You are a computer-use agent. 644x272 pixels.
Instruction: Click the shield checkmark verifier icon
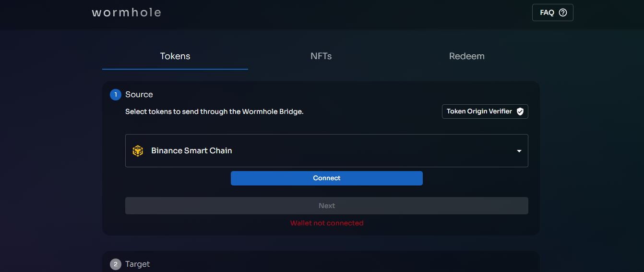point(520,111)
